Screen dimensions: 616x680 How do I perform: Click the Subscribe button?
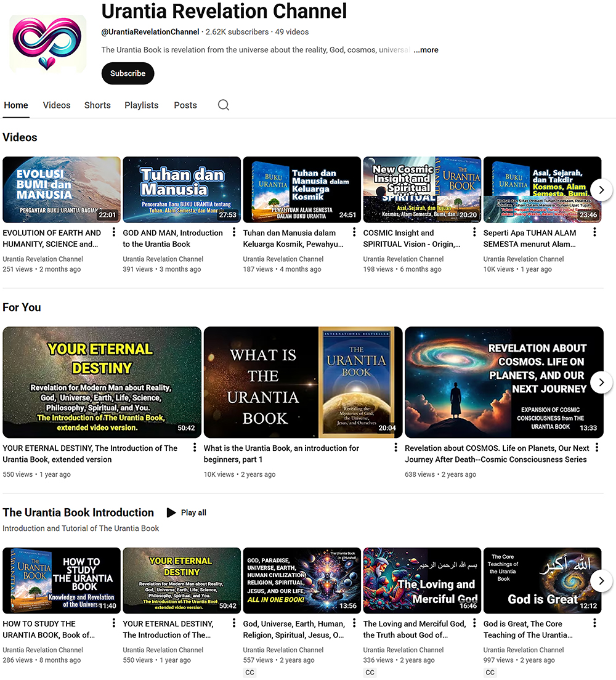[128, 73]
